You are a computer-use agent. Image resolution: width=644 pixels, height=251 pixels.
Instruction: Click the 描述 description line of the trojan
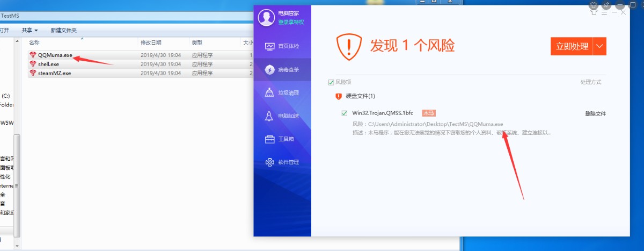pos(452,132)
